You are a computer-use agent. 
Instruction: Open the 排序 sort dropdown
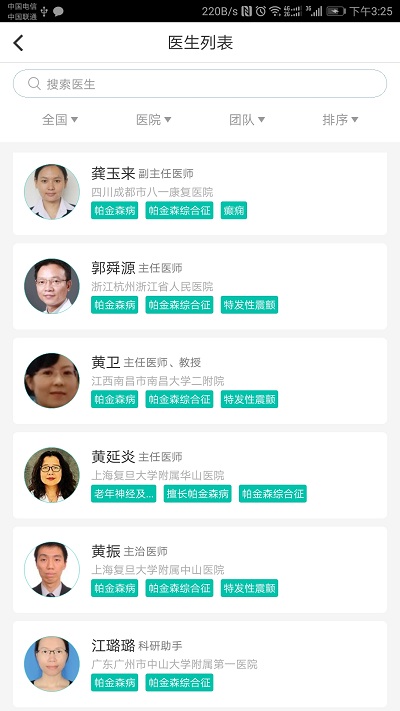click(x=340, y=120)
